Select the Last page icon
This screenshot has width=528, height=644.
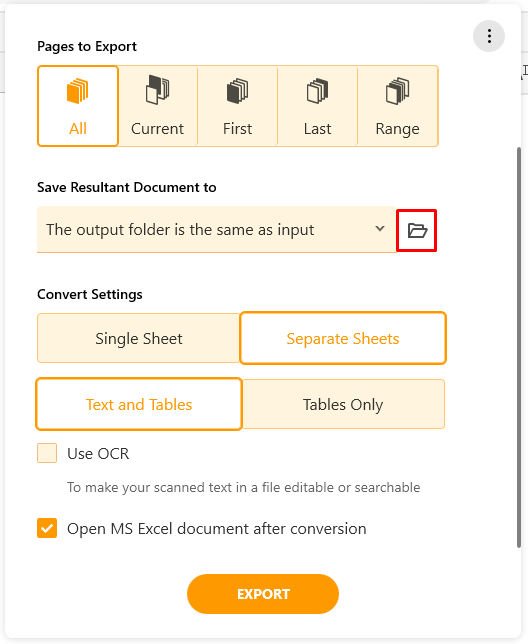tap(317, 91)
